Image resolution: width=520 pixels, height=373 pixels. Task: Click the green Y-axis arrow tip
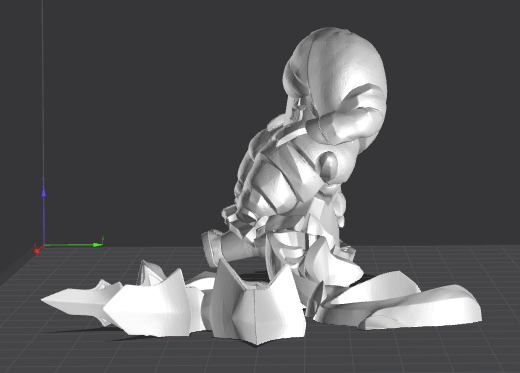coord(98,245)
